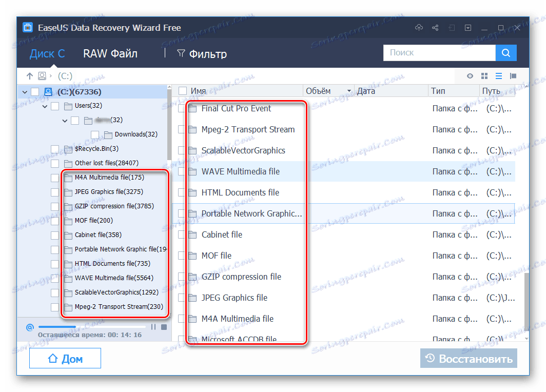Screen dimensions: 546x392
Task: Sort by the Тип column header
Action: pos(438,91)
